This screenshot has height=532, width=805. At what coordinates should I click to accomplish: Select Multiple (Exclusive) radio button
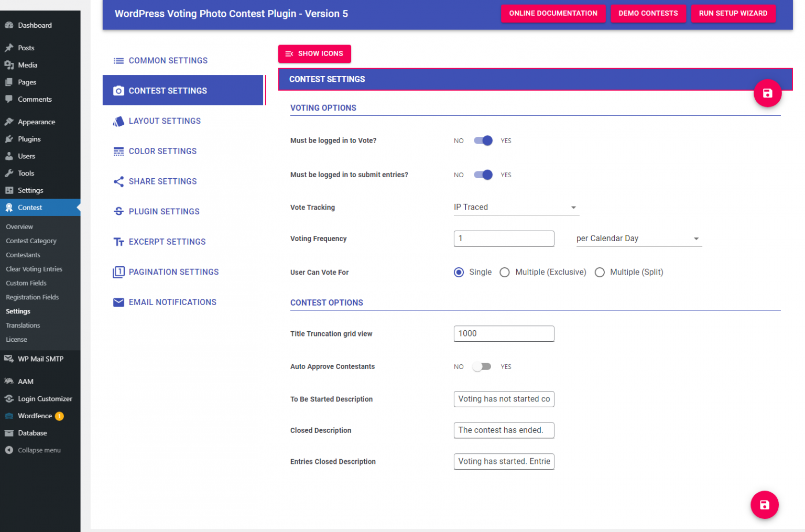tap(505, 272)
